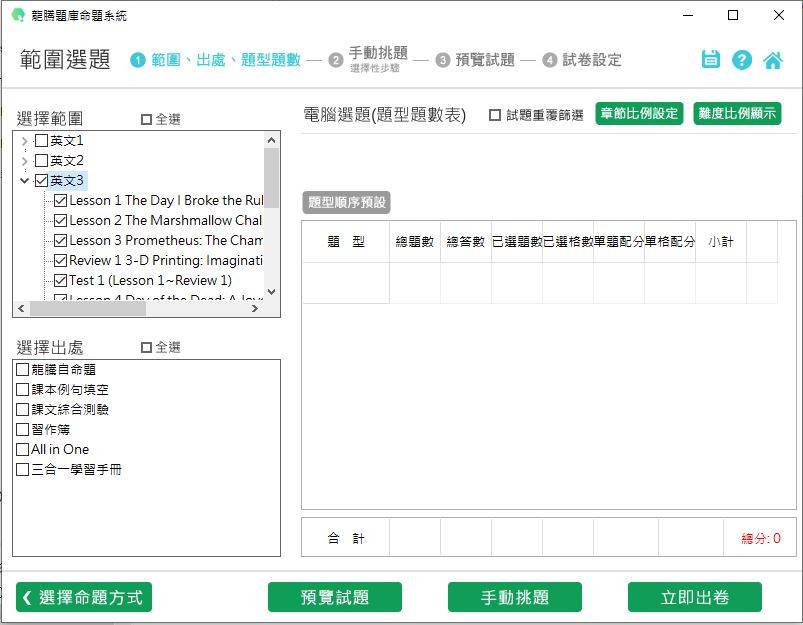Check the 英文2 checkbox
Image resolution: width=803 pixels, height=625 pixels.
(x=41, y=160)
